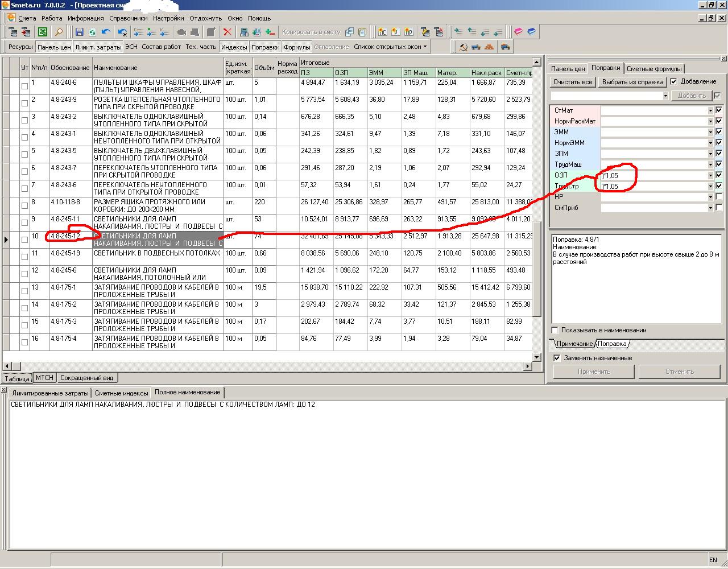Toggle 'Заменять назначенные' checkbox
The height and width of the screenshot is (569, 728).
pyautogui.click(x=557, y=358)
